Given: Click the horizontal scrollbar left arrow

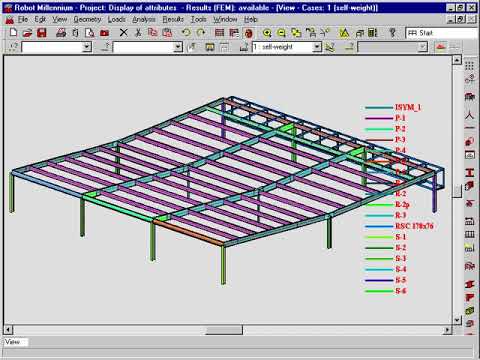Looking at the screenshot, I should pos(8,330).
